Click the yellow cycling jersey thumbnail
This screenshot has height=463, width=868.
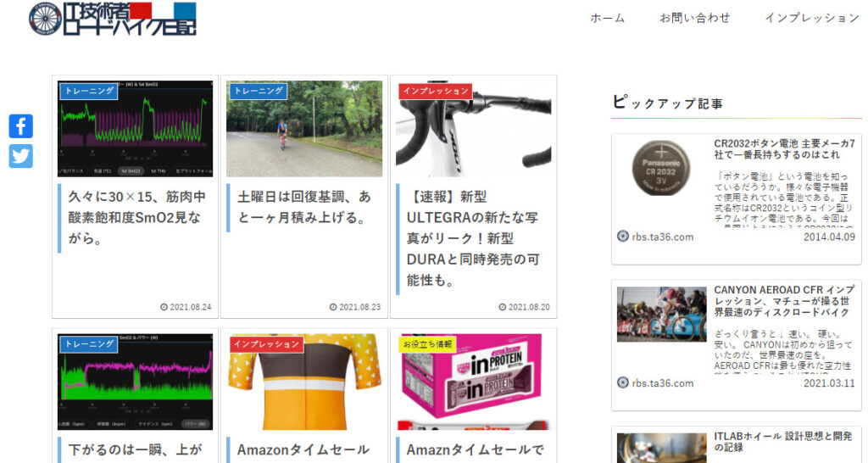coord(304,382)
